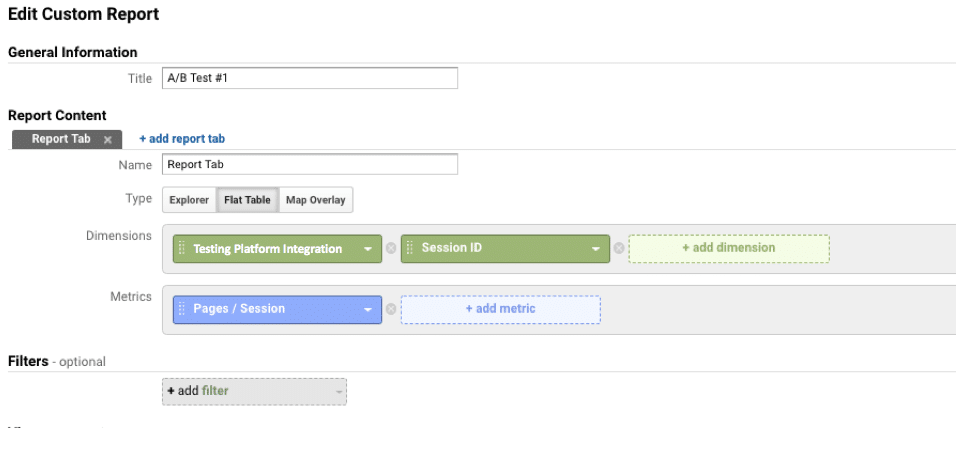Remove the Pages / Session metric
This screenshot has width=957, height=453.
[x=391, y=309]
